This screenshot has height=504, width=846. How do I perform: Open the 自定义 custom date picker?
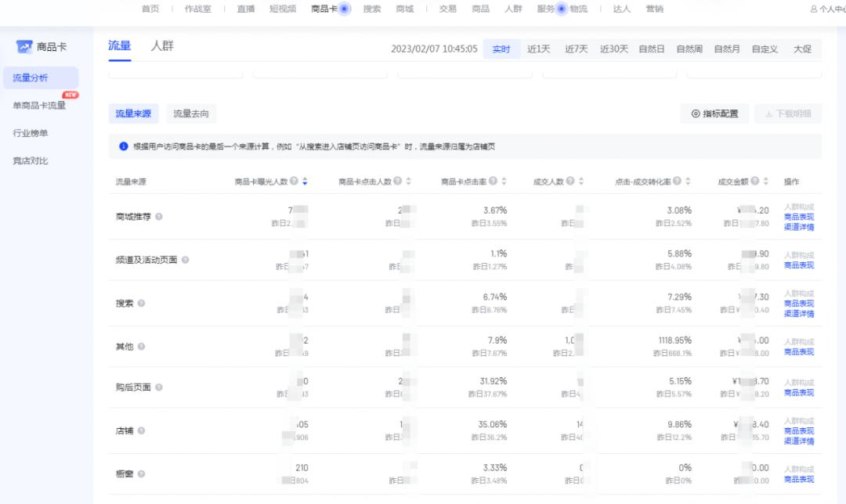click(765, 49)
